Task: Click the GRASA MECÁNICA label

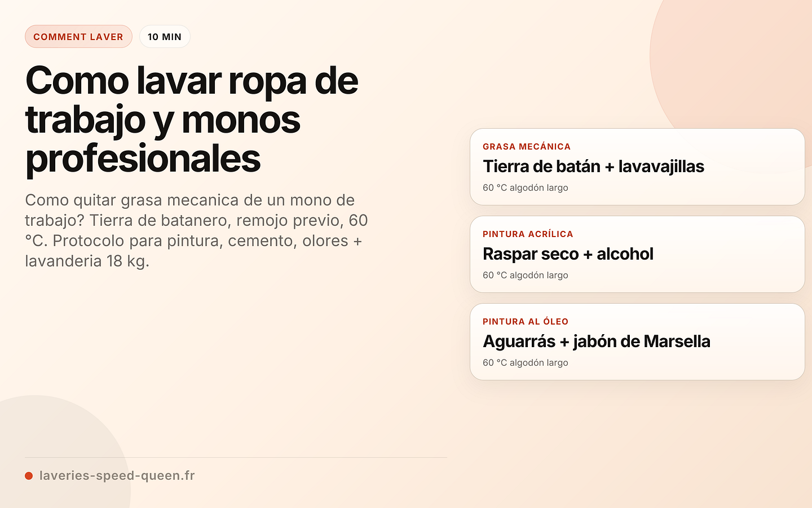Action: coord(527,147)
